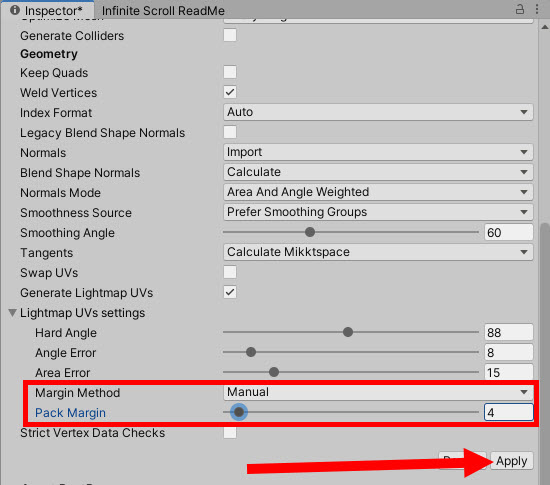
Task: Open the Tangents dropdown
Action: [378, 252]
